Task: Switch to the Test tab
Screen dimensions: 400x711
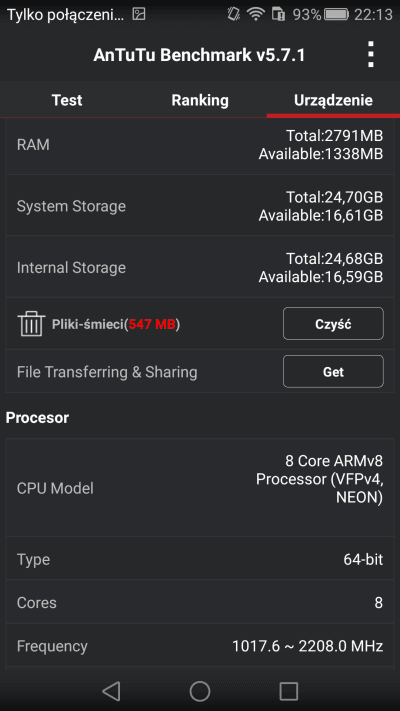Action: coord(67,100)
